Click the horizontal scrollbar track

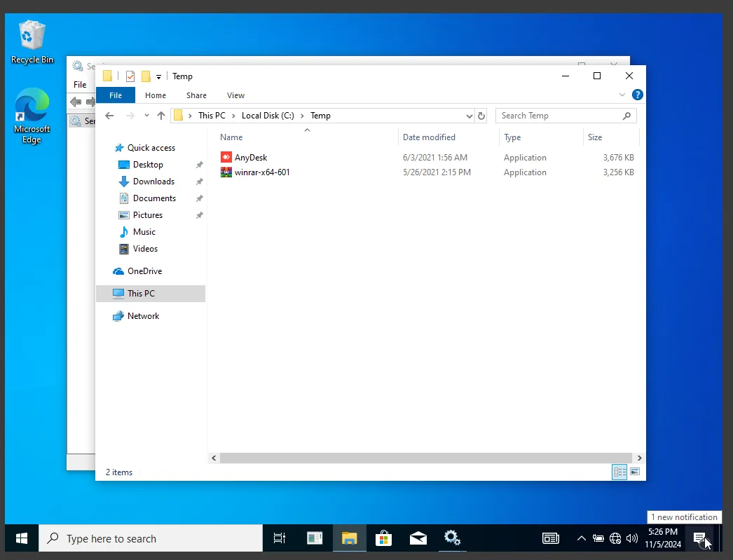(426, 458)
